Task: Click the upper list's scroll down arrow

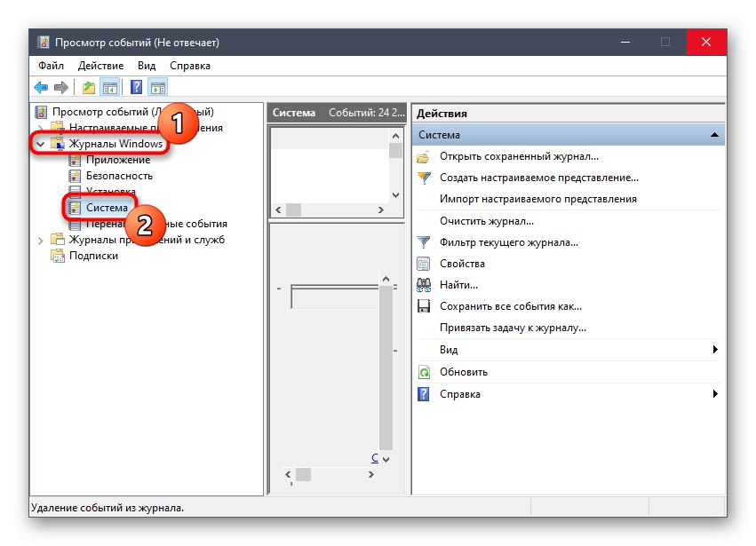Action: [396, 195]
